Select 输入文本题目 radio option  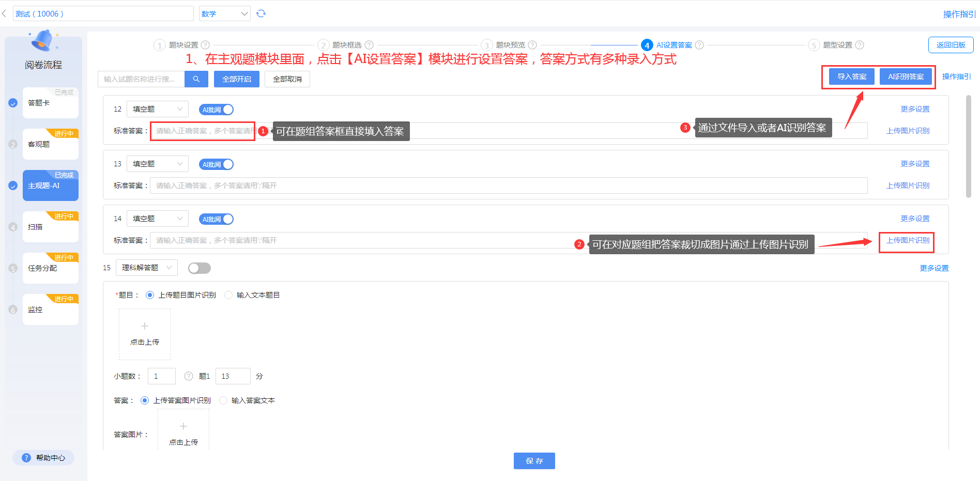pos(229,295)
